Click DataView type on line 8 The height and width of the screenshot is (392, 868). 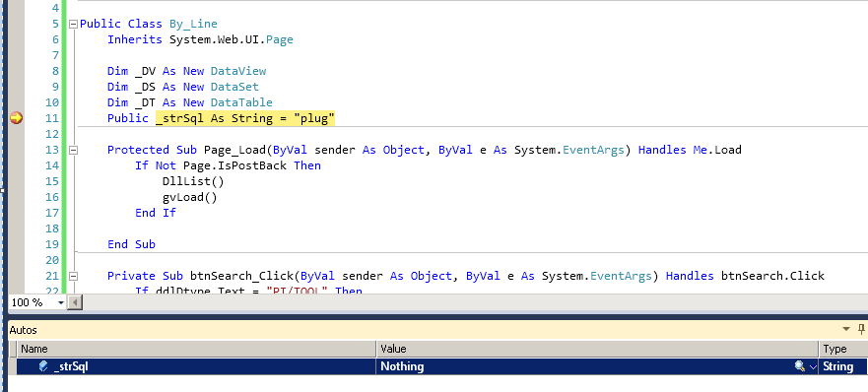[238, 71]
